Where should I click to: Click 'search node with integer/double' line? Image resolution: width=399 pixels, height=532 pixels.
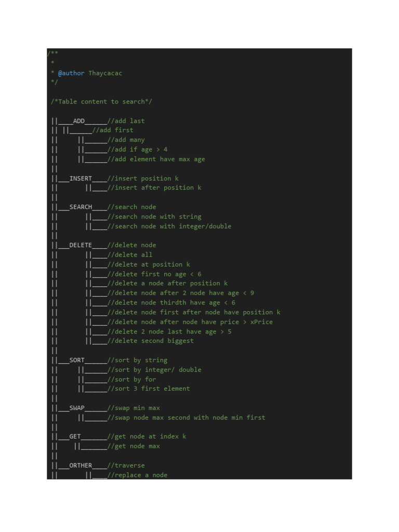click(x=169, y=227)
